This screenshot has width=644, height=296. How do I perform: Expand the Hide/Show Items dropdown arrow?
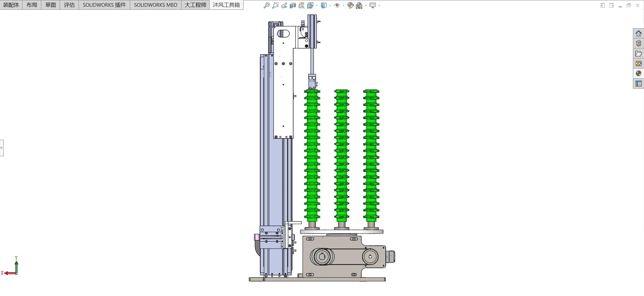(x=343, y=5)
